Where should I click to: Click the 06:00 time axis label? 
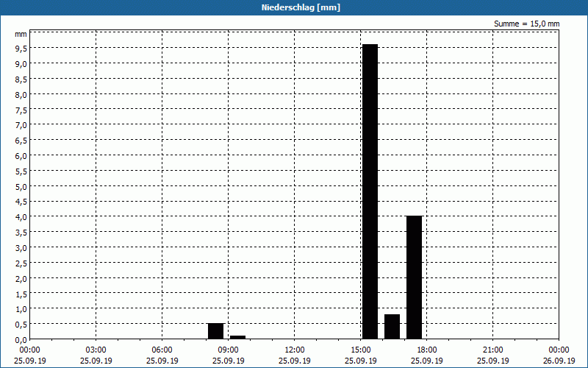pos(162,350)
